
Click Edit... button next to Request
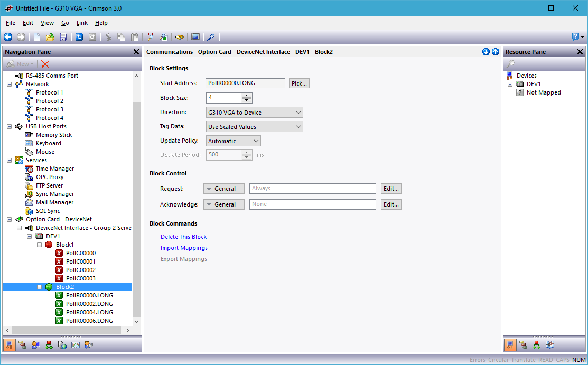(x=391, y=189)
